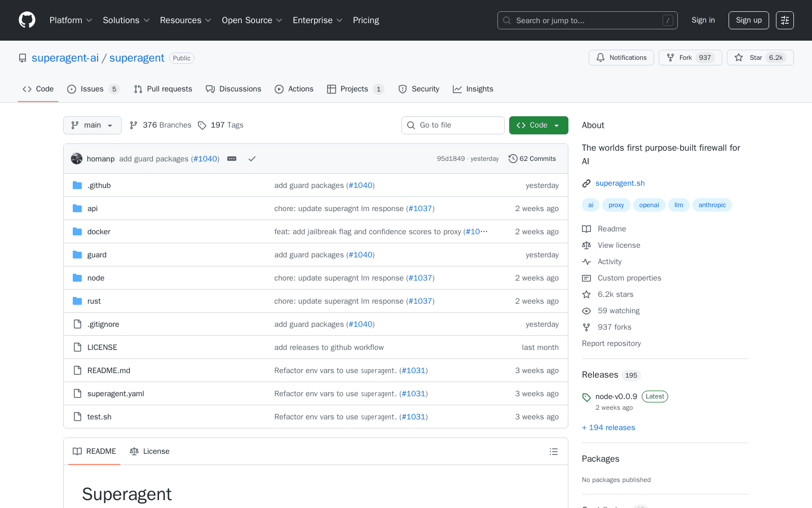
Task: Go to Pricing page
Action: click(x=366, y=20)
